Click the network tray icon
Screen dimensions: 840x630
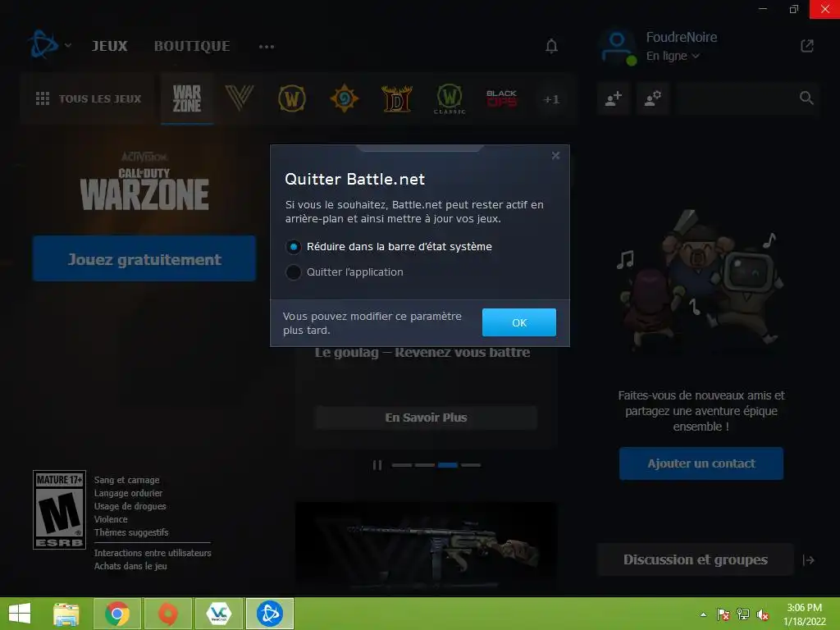pyautogui.click(x=743, y=614)
